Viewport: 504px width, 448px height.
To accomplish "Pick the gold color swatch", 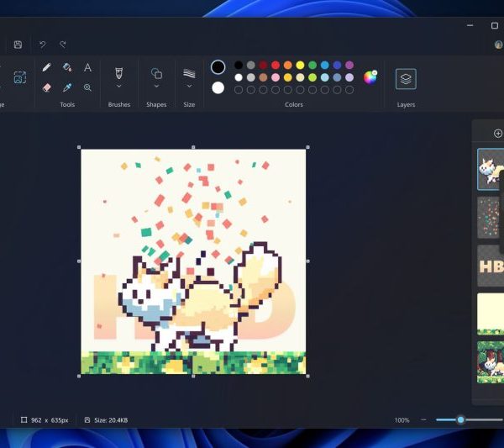I will click(x=287, y=77).
